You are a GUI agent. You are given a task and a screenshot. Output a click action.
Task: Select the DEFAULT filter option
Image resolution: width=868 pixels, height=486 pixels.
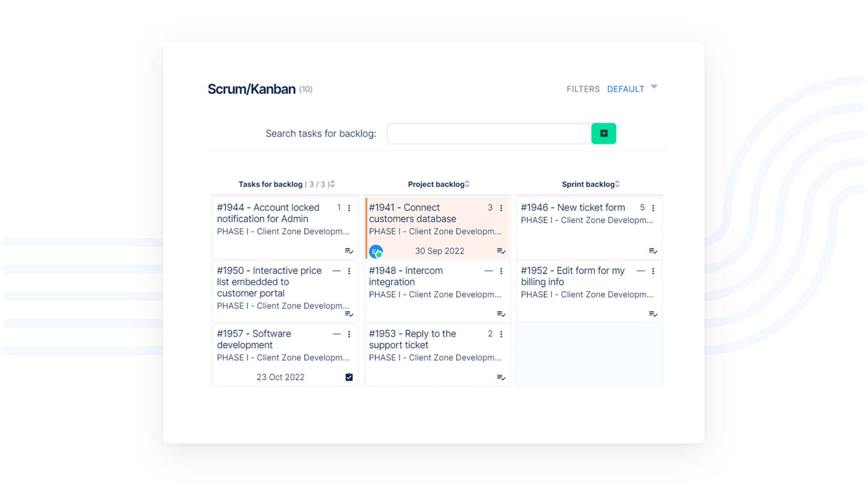(x=625, y=89)
